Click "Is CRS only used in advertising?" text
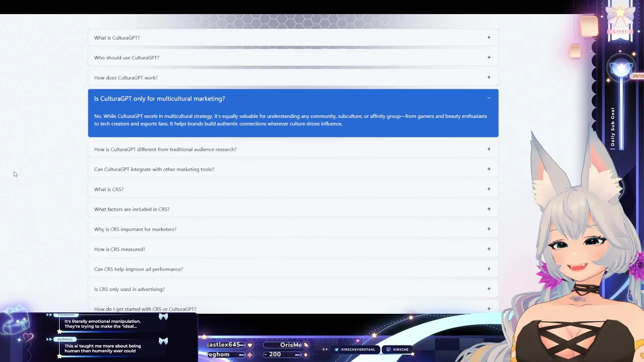This screenshot has width=644, height=362. pos(129,289)
